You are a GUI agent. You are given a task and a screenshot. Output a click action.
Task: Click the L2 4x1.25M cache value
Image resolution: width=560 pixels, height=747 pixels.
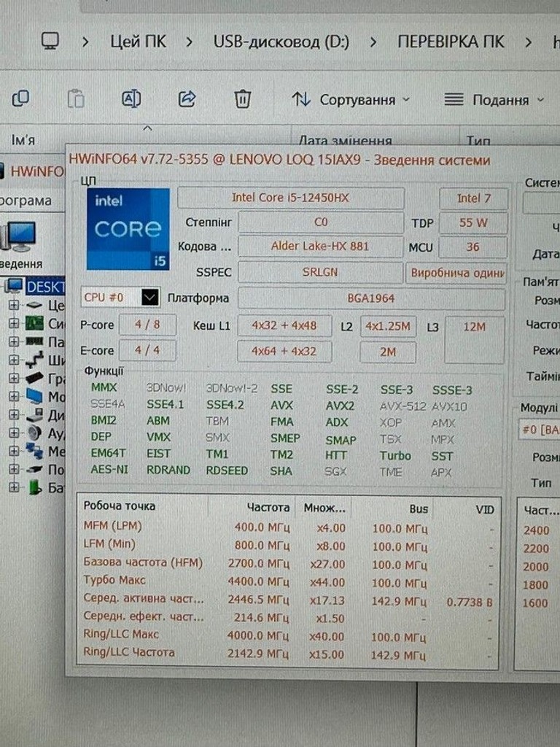pyautogui.click(x=388, y=326)
